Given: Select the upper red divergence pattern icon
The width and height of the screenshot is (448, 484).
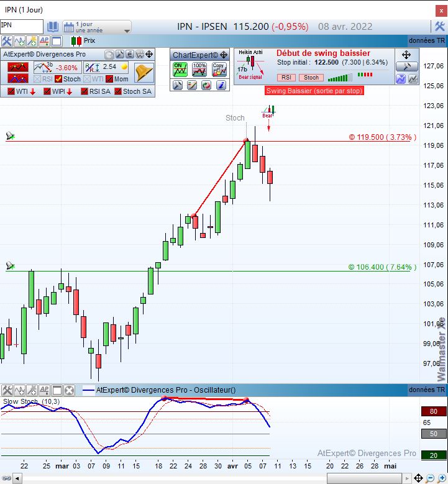Looking at the screenshot, I should pos(18,67).
